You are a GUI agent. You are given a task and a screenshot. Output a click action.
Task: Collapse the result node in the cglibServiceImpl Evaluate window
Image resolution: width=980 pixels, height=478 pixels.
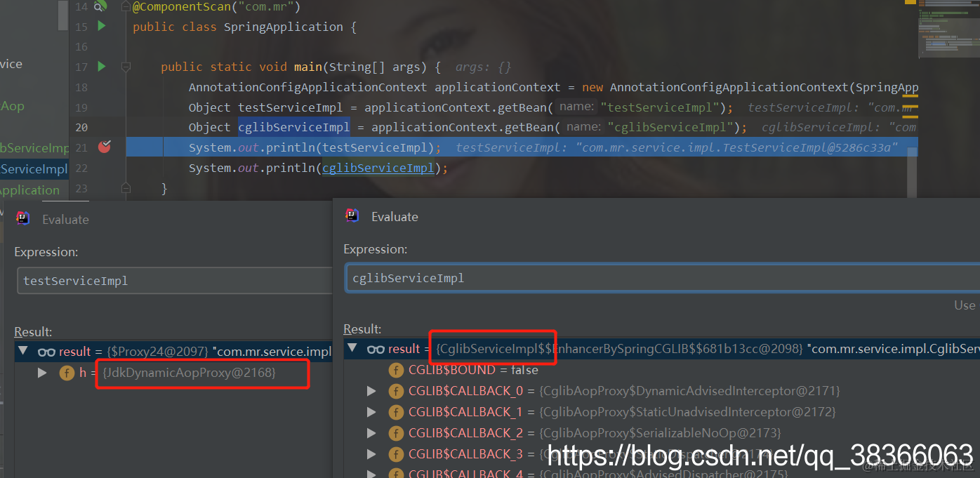click(x=352, y=349)
